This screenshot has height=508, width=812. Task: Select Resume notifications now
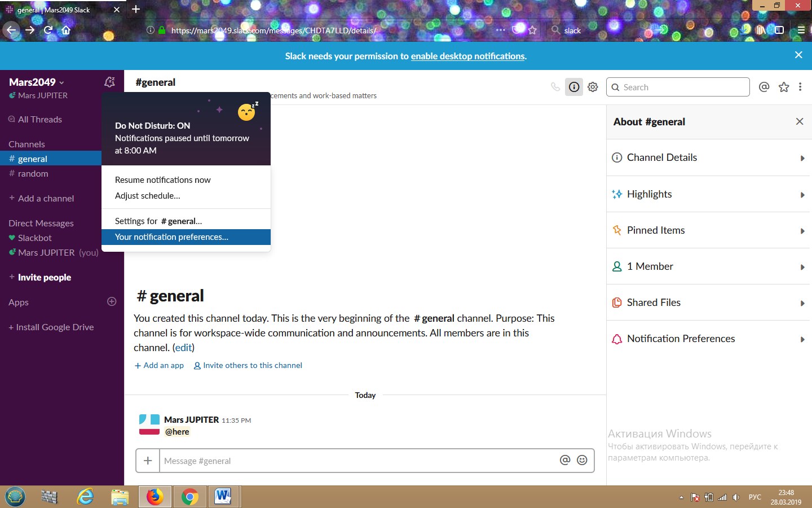(x=186, y=180)
